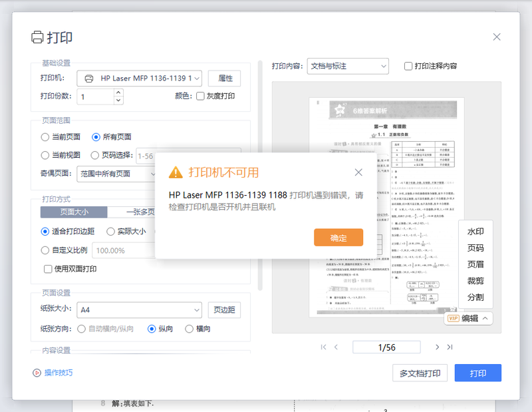The width and height of the screenshot is (532, 412).
Task: Click the printer icon in title
Action: tap(37, 37)
